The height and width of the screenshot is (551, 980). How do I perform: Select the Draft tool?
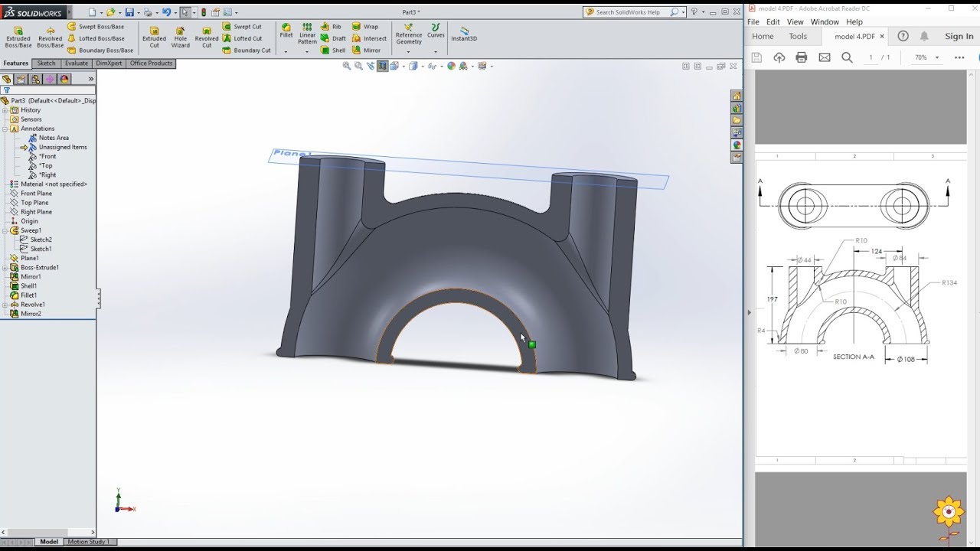(x=333, y=38)
